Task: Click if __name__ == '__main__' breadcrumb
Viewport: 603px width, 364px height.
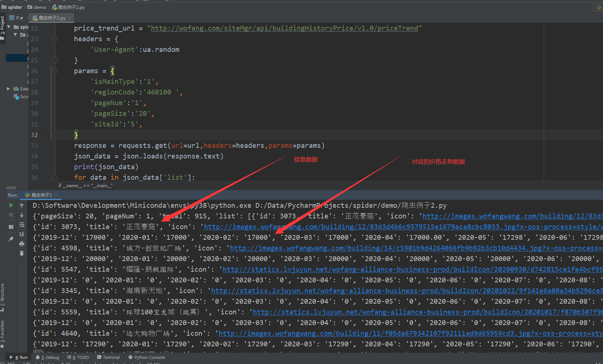Action: click(85, 186)
